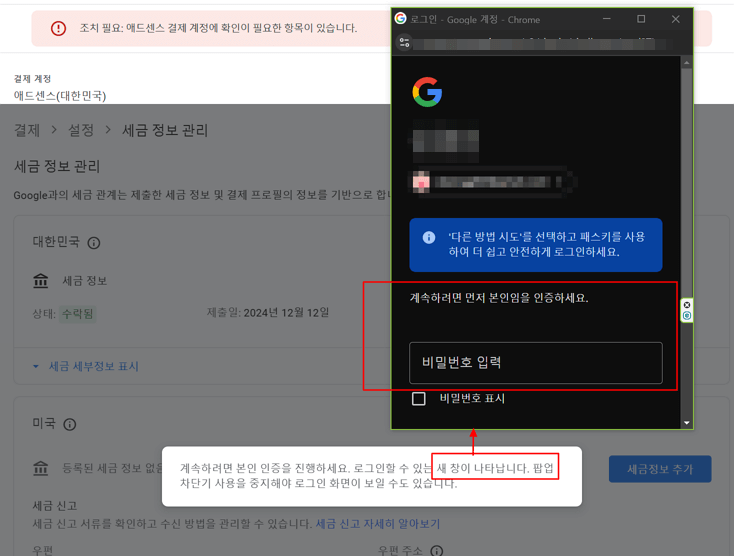Click the 애드센스(대한민국) account name

tap(60, 96)
